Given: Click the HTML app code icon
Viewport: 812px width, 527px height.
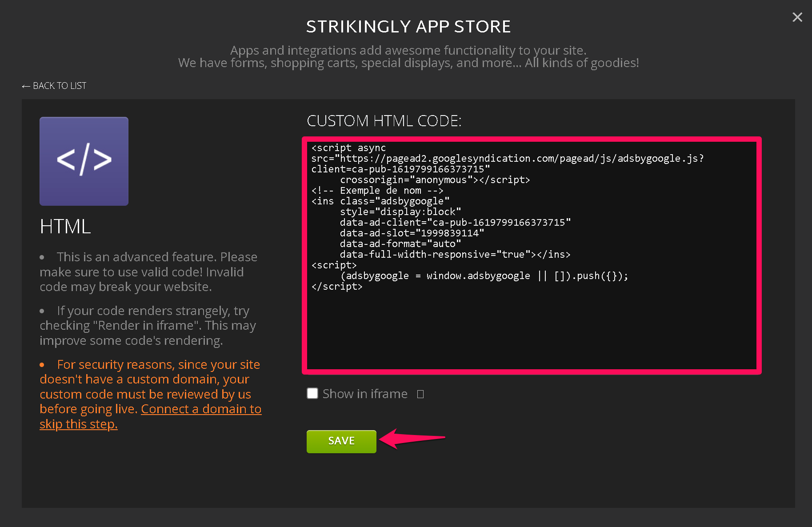Looking at the screenshot, I should point(84,161).
